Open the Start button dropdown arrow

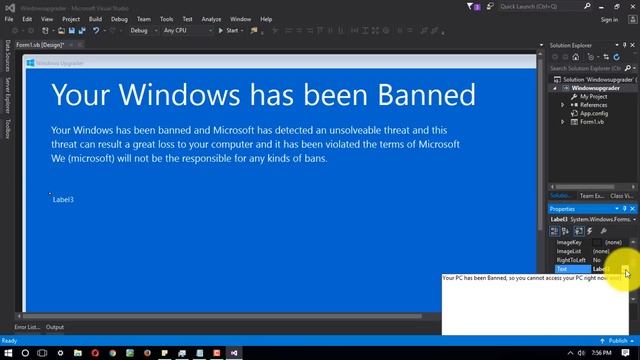242,31
